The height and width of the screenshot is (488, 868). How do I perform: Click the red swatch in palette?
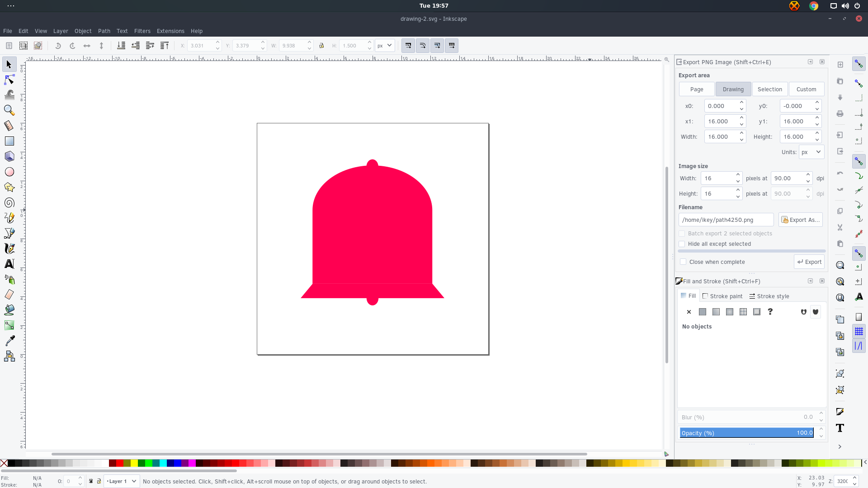[x=120, y=463]
